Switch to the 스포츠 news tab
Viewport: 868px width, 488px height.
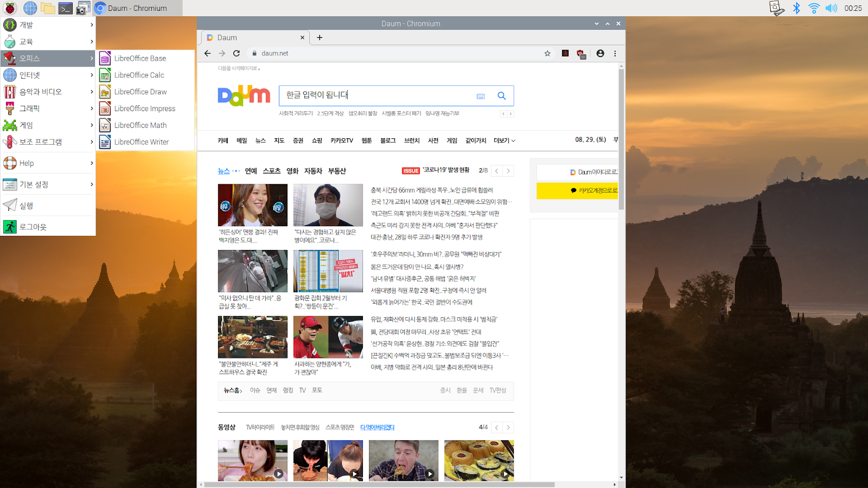[272, 171]
